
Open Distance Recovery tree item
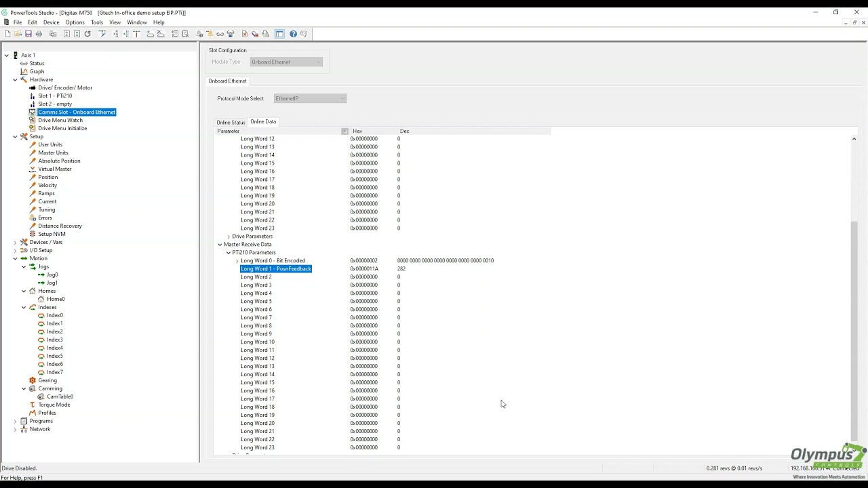[60, 226]
